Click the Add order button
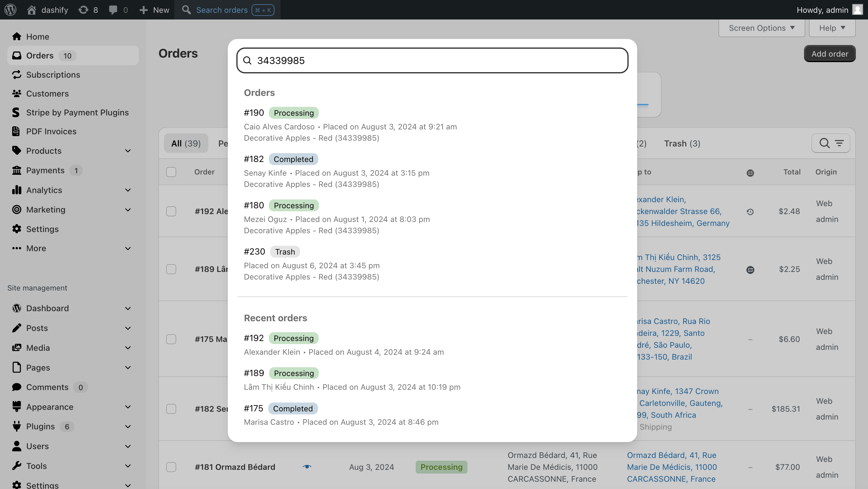 pos(830,54)
